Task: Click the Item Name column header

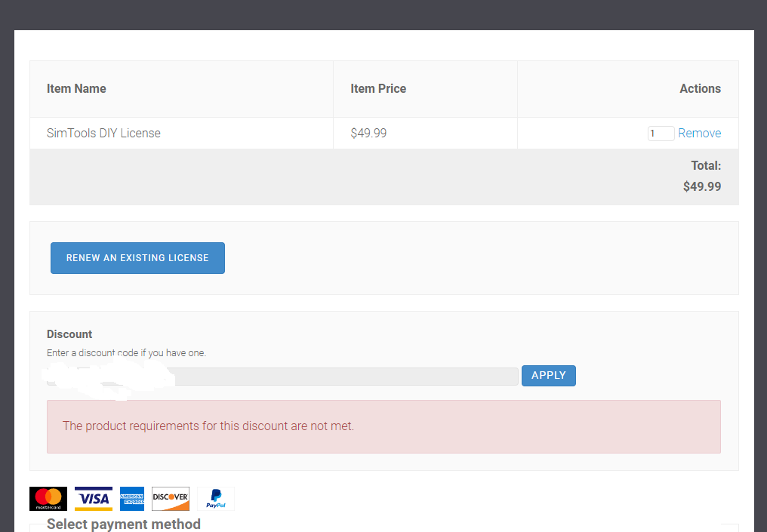Action: tap(76, 88)
